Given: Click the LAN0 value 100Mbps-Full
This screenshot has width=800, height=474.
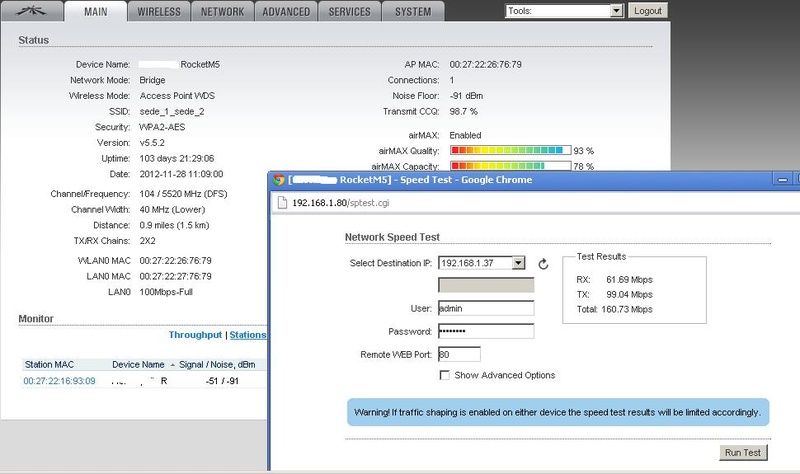Looking at the screenshot, I should (x=166, y=292).
